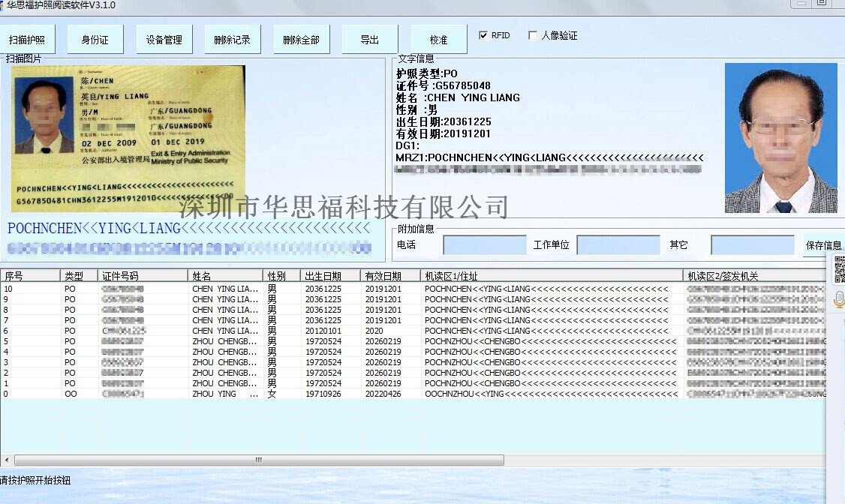Image resolution: width=845 pixels, height=504 pixels.
Task: Click birth date 19710926 in row 0
Action: coord(323,394)
